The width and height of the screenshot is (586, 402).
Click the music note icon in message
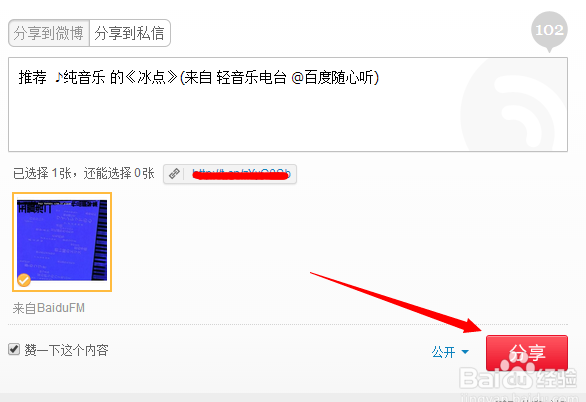coord(58,77)
